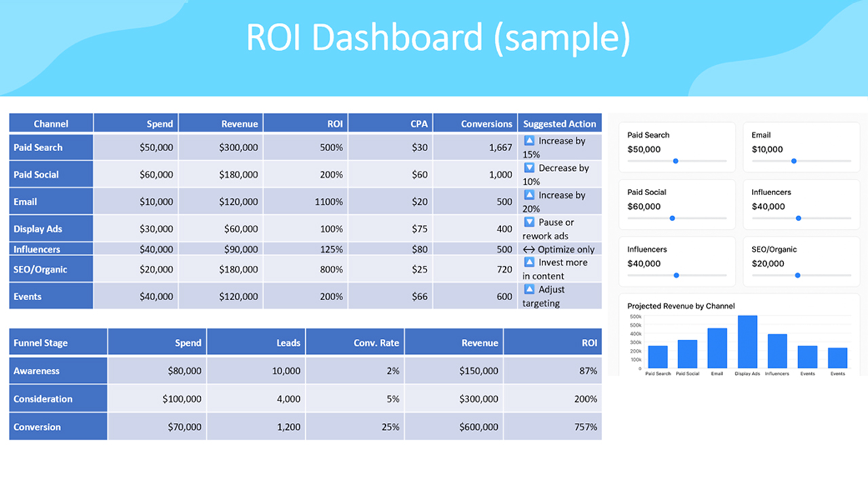Click the 'ROI Dashboard (sample)' title

pos(437,39)
